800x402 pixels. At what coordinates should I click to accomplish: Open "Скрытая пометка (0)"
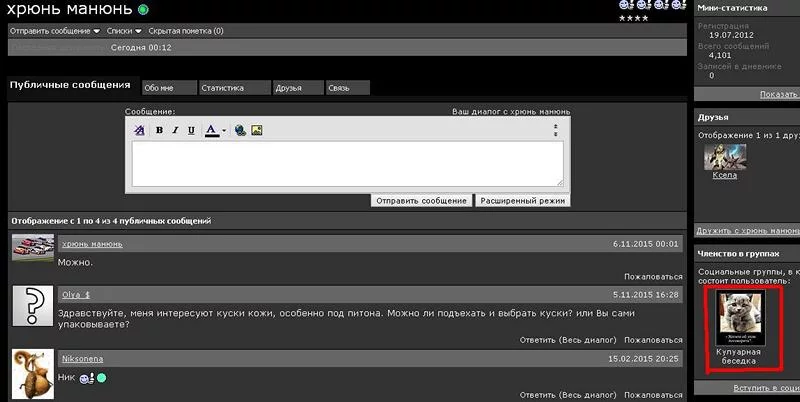[186, 31]
